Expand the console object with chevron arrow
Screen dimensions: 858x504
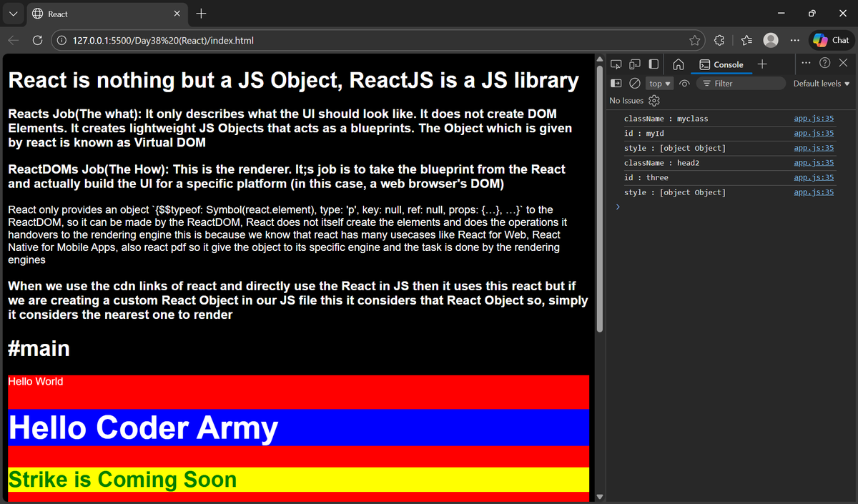618,207
